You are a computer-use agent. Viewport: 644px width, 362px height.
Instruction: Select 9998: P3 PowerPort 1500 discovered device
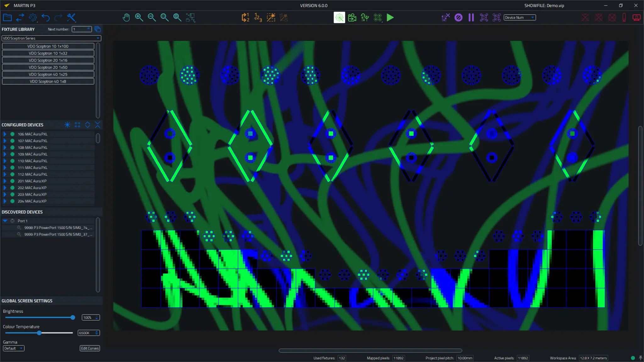coord(58,228)
